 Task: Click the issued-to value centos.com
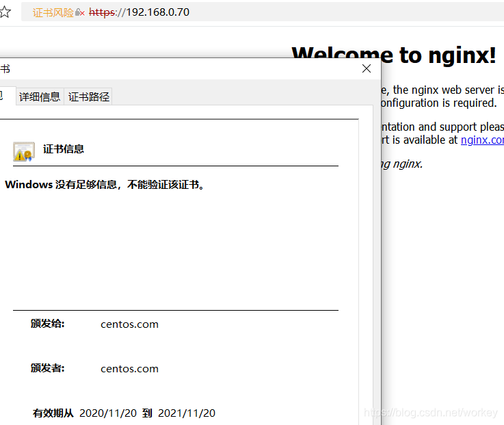tap(129, 324)
